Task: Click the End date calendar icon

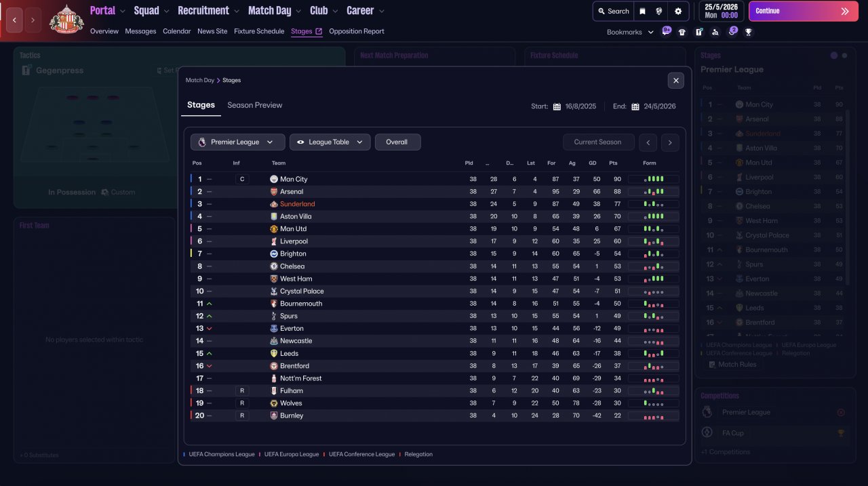Action: coord(635,106)
